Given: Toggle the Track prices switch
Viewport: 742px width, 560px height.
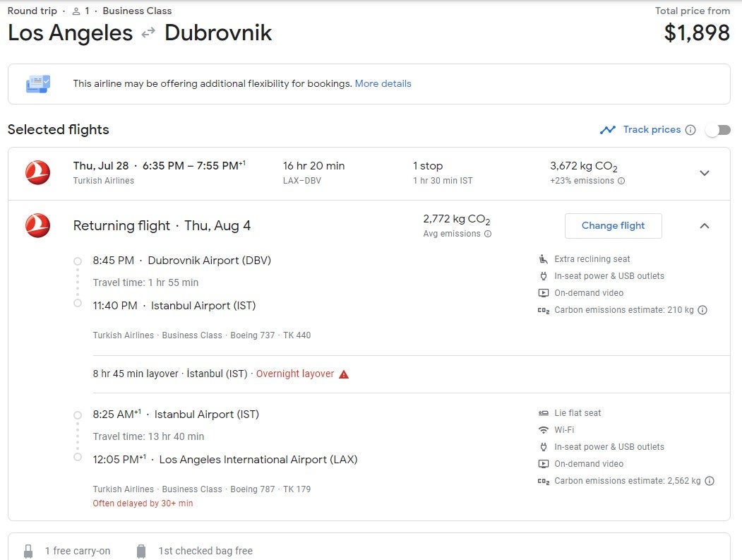Looking at the screenshot, I should 717,130.
